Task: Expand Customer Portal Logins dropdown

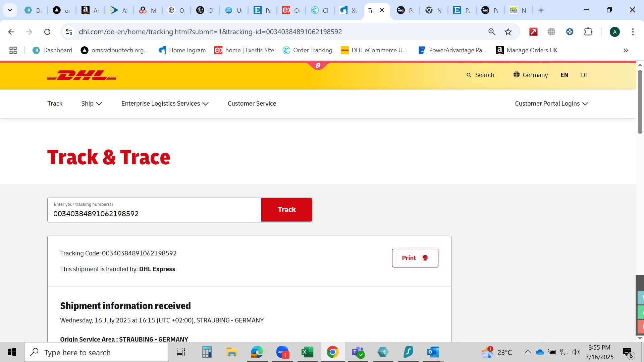Action: (x=551, y=104)
